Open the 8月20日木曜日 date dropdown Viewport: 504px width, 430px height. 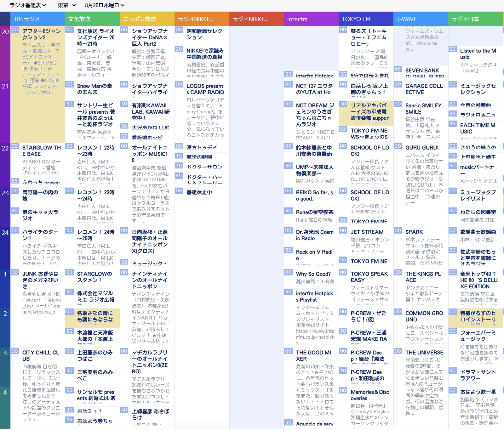coord(105,5)
